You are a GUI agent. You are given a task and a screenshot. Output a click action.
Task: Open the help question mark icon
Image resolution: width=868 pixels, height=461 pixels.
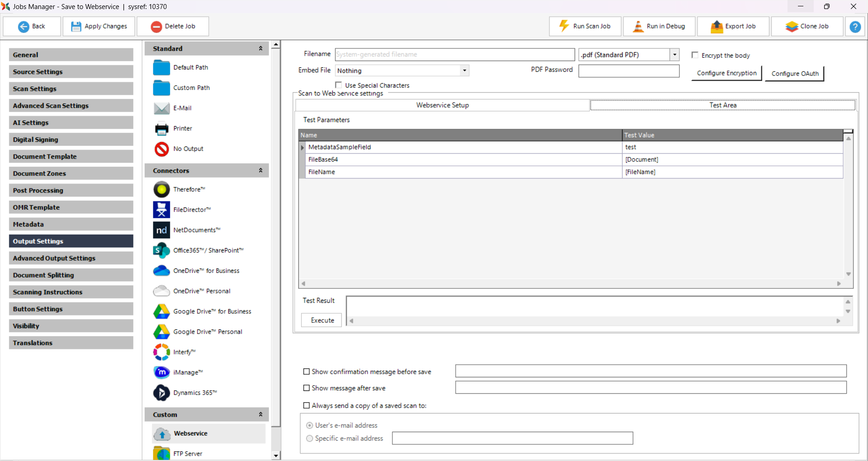855,27
